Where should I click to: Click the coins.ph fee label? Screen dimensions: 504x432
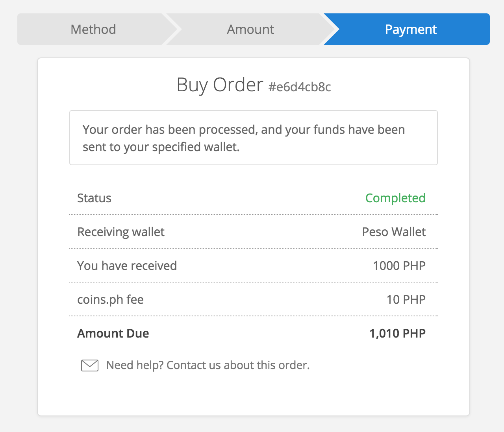point(110,299)
